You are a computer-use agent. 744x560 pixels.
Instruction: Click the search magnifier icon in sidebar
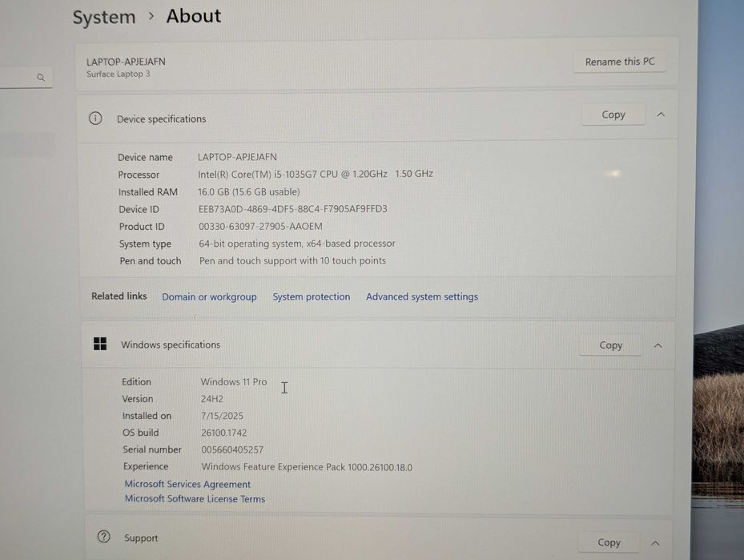pyautogui.click(x=41, y=77)
